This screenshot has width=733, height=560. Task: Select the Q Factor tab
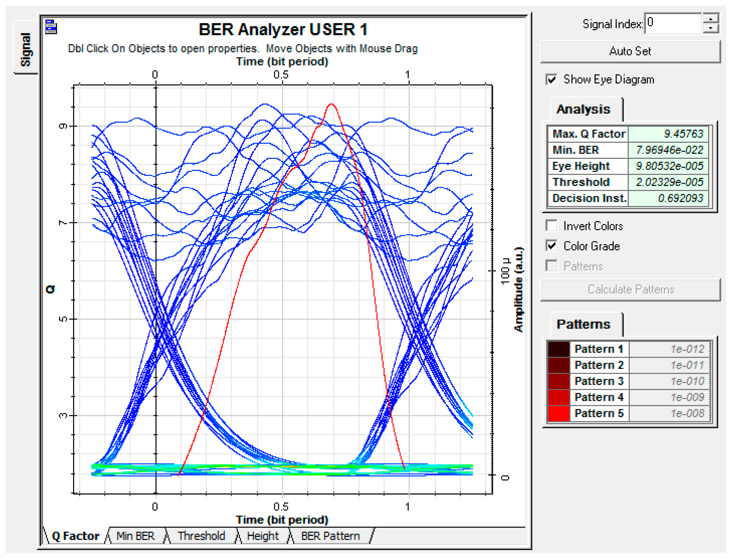point(75,536)
